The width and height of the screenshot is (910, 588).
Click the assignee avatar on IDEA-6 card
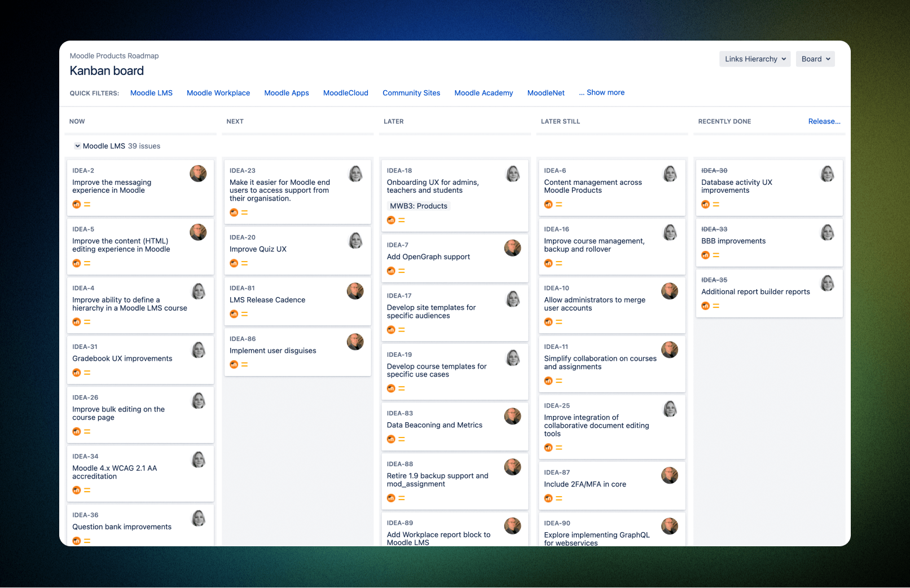(670, 174)
